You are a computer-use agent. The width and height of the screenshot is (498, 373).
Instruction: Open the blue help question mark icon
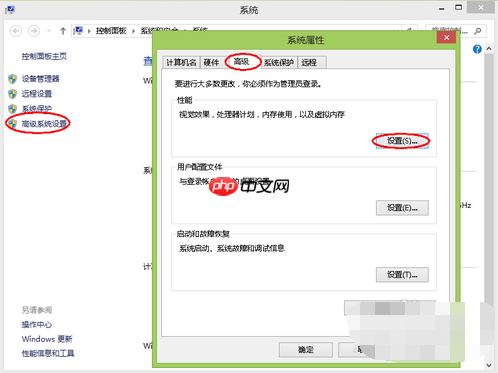tap(477, 49)
